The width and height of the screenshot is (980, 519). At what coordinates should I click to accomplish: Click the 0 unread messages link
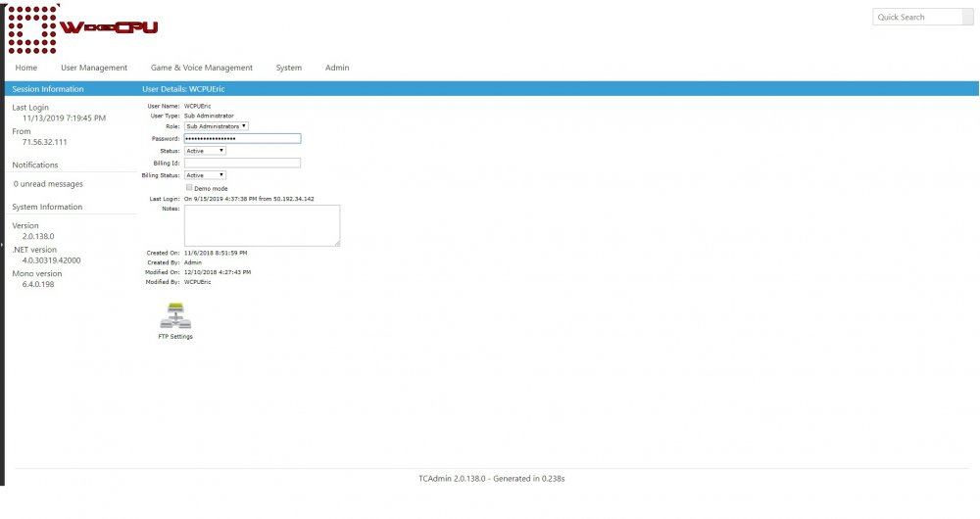pos(48,184)
